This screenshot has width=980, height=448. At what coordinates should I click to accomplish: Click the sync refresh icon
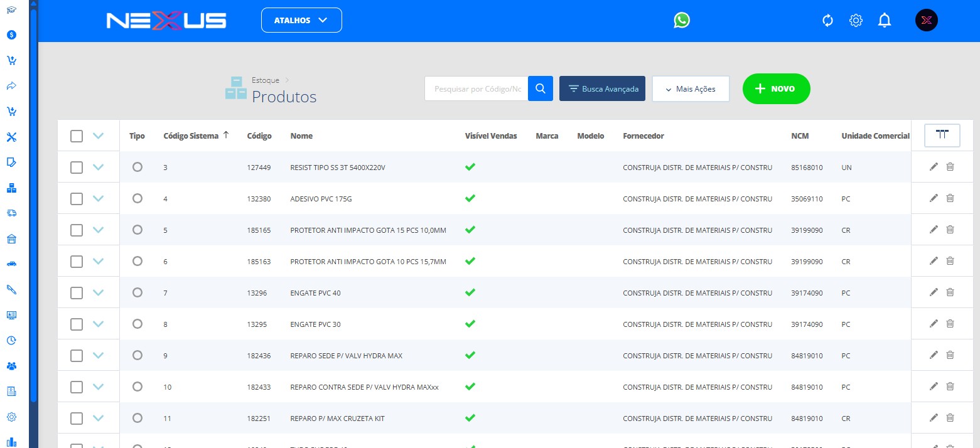(x=827, y=21)
